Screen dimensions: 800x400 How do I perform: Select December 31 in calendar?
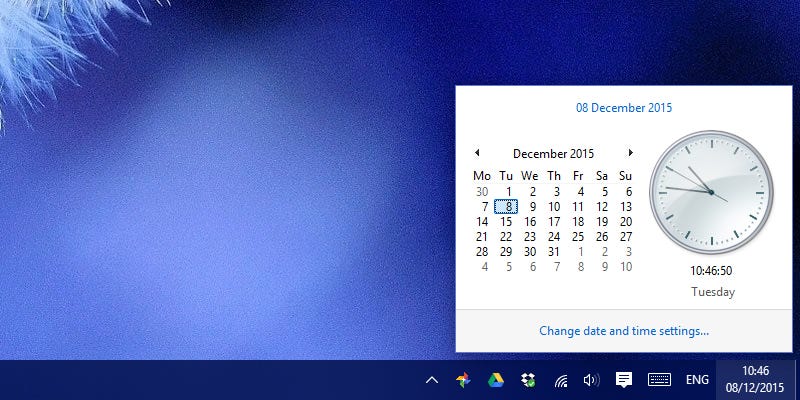pos(554,252)
